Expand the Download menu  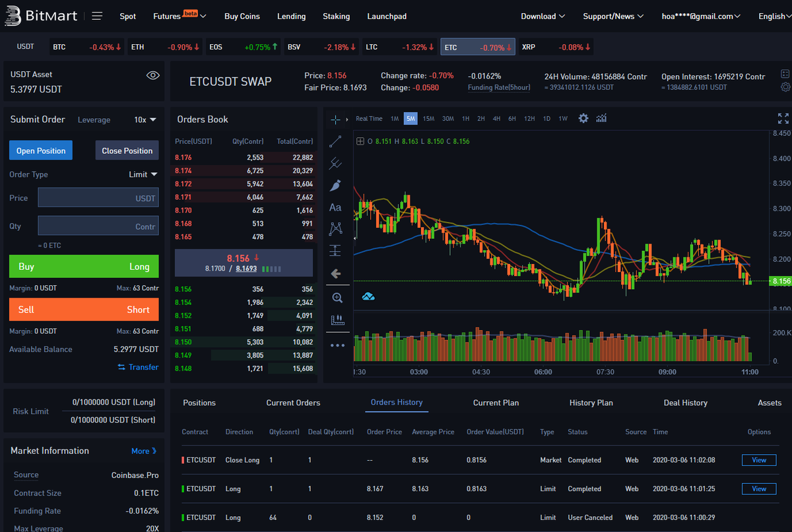543,16
